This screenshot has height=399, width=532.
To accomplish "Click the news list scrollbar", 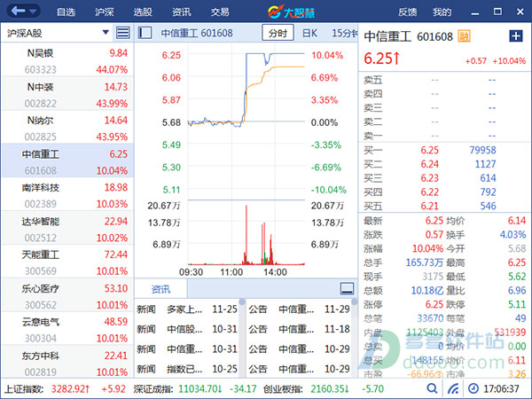I will 242,339.
